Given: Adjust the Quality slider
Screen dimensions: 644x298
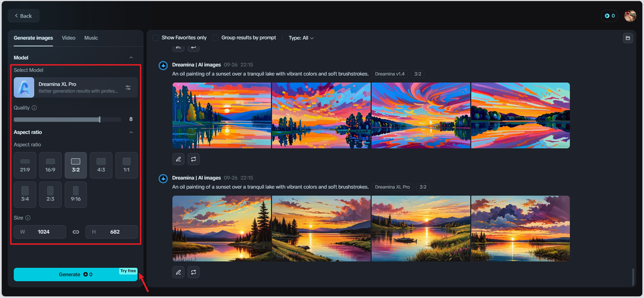Looking at the screenshot, I should [67, 119].
